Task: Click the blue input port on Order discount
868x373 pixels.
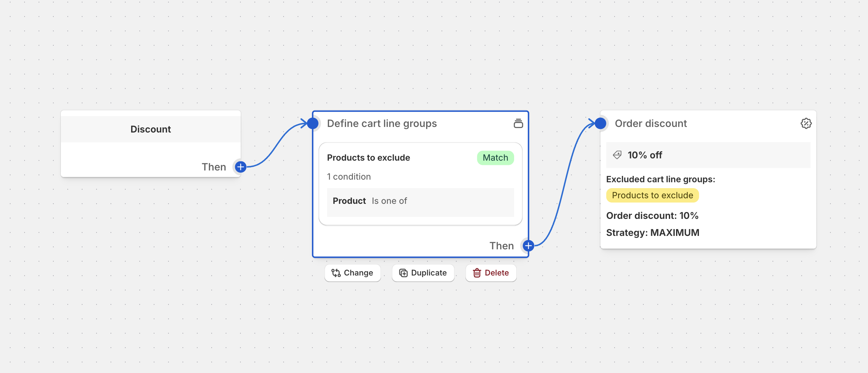Action: coord(600,123)
